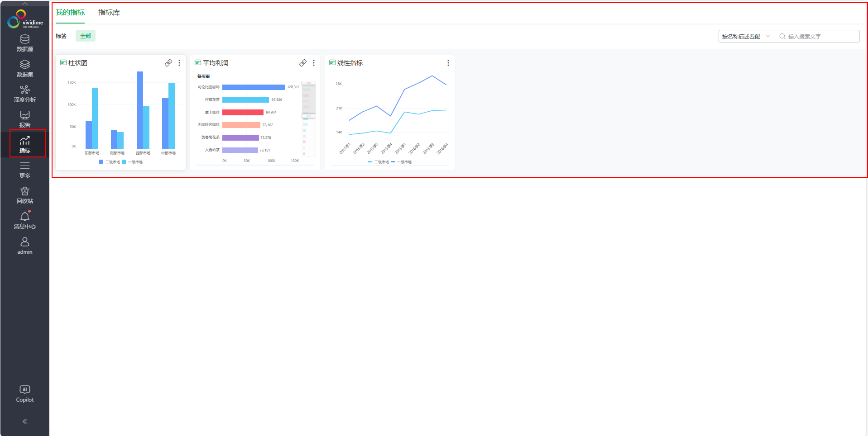This screenshot has width=868, height=436.
Task: Click the 柱状图 bar chart thumbnail
Action: pos(121,118)
